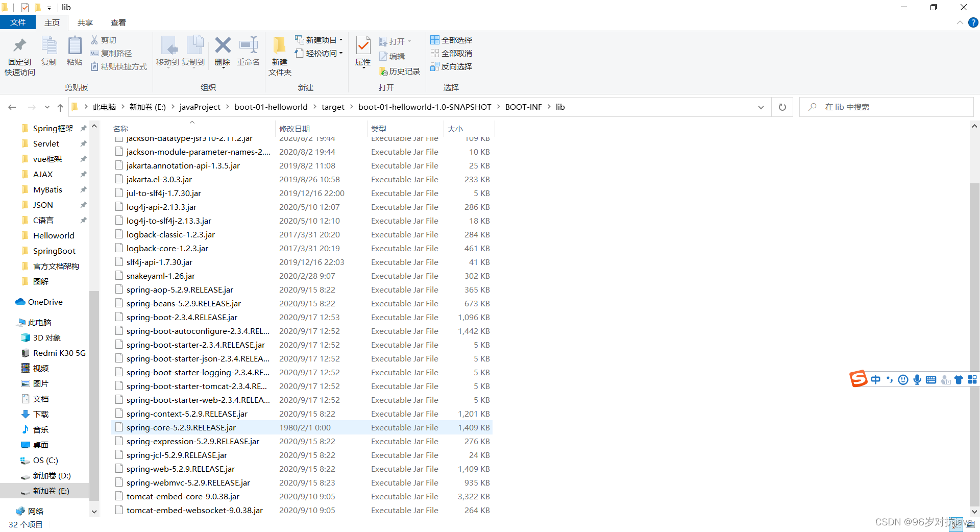Click the Rename icon

point(249,45)
